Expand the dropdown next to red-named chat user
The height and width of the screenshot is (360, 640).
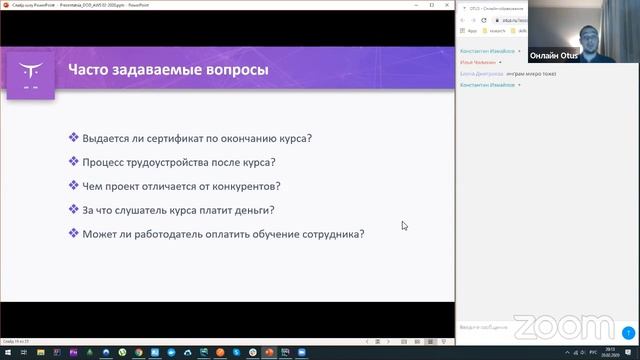click(500, 62)
